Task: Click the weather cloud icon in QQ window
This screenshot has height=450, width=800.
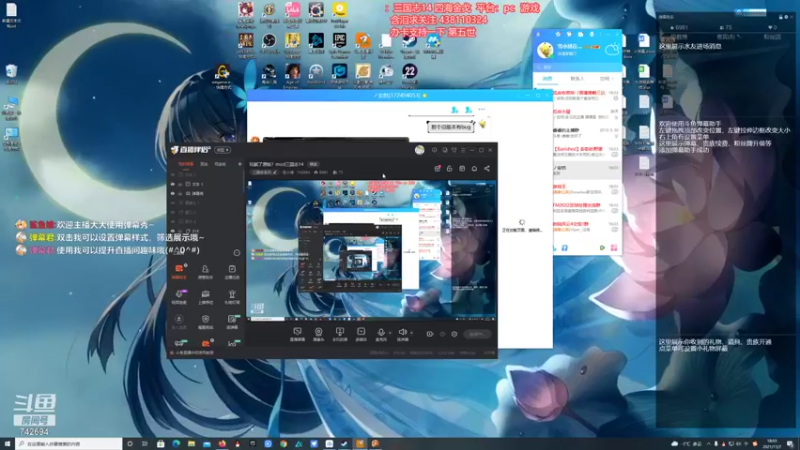Action: (x=612, y=49)
